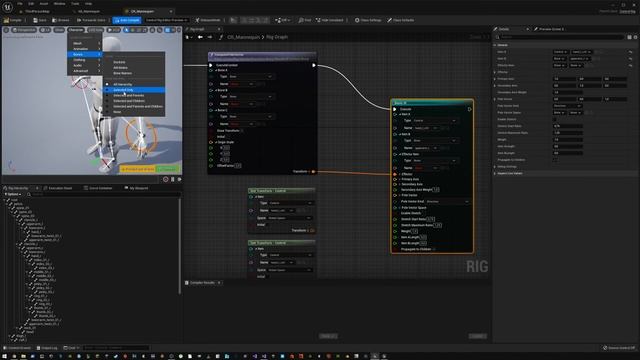Viewport: 640px width, 360px height.
Task: Click the Save toolbar button
Action: [40, 20]
